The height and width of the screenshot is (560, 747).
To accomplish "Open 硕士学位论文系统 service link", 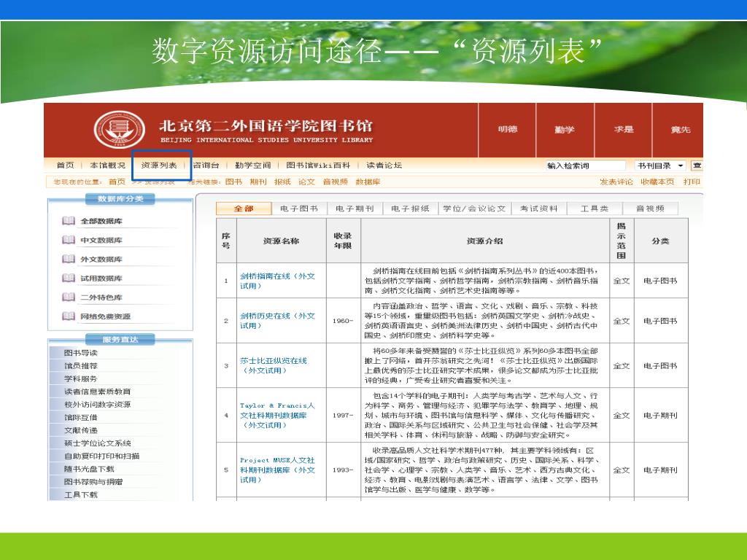I will (97, 443).
